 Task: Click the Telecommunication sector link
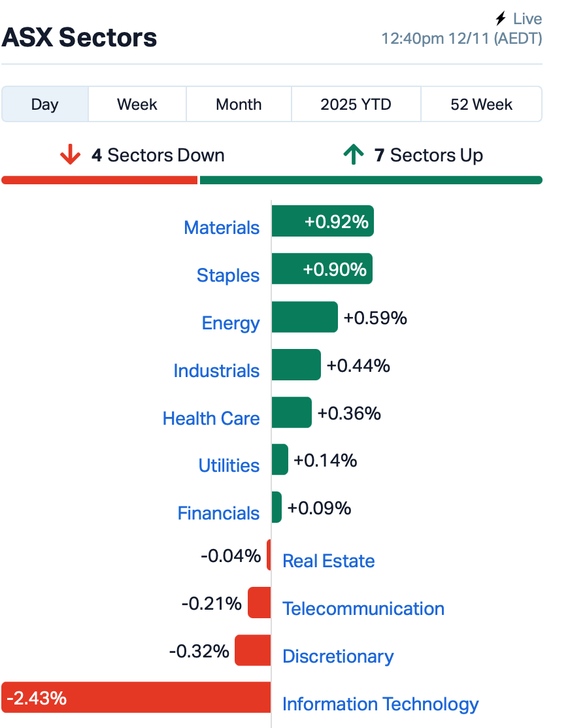pos(363,608)
